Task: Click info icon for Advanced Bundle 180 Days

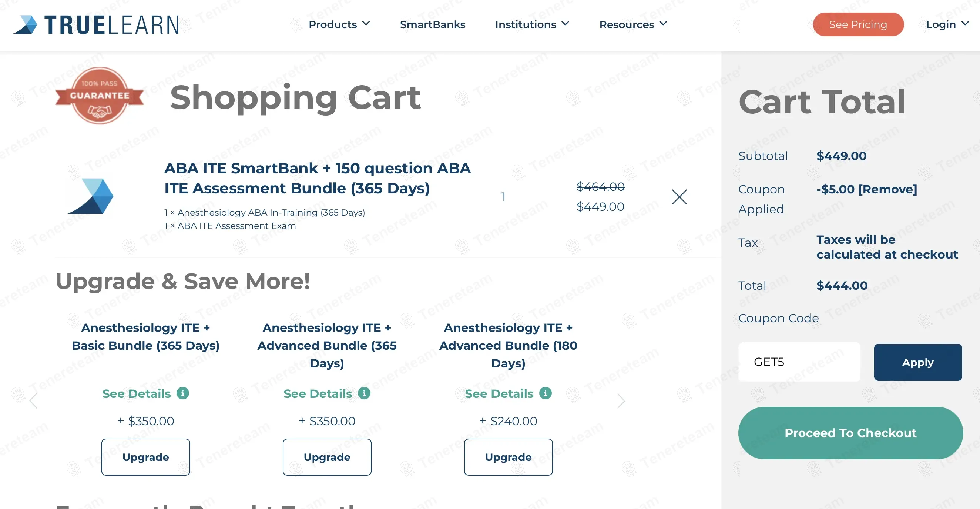Action: (545, 393)
